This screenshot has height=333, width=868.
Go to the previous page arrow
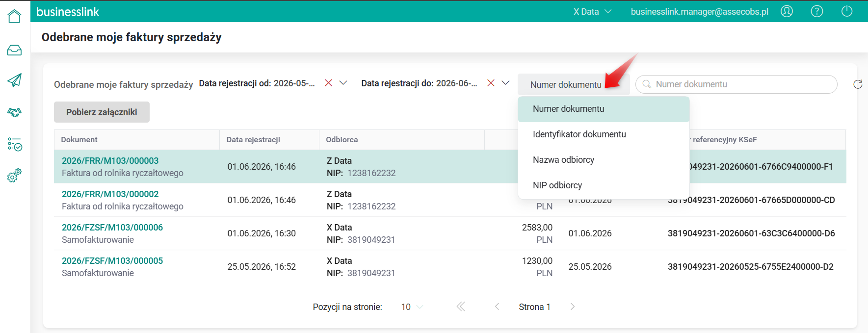(x=497, y=307)
